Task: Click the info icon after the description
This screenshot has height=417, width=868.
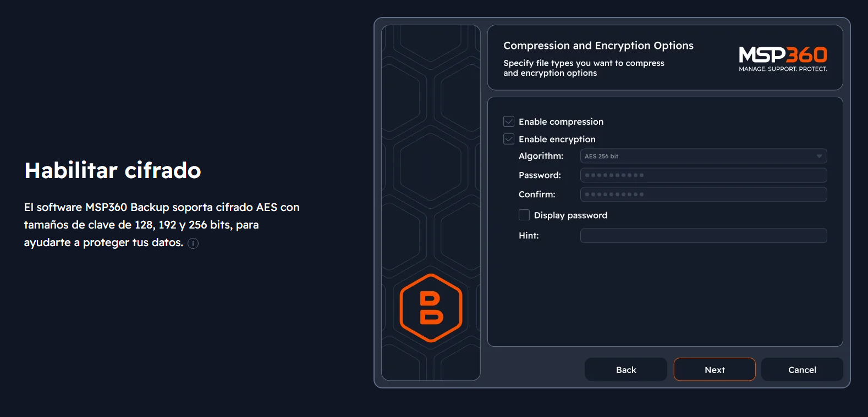Action: (x=193, y=243)
